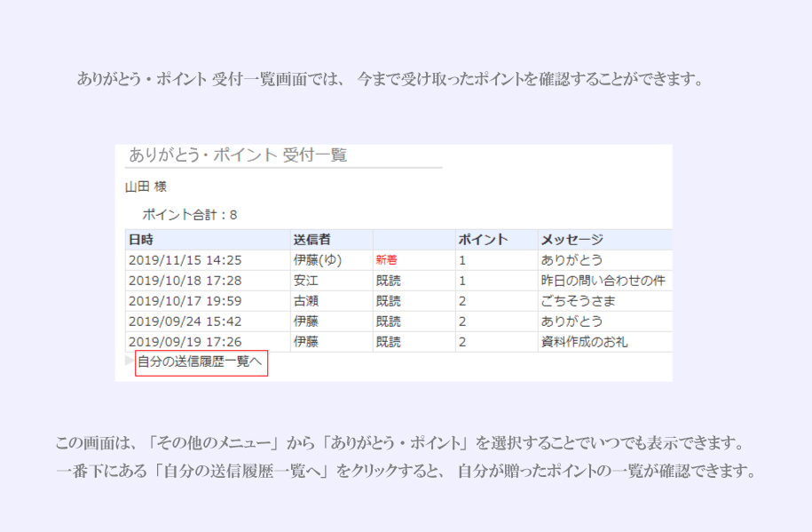The image size is (812, 532).
Task: Click the 既読 status in 古瀬's row
Action: click(x=389, y=301)
